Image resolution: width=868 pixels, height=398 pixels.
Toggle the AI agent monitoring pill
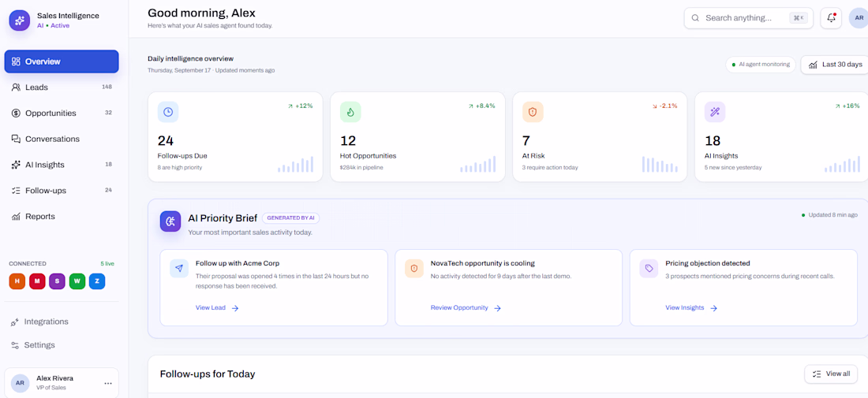click(761, 65)
